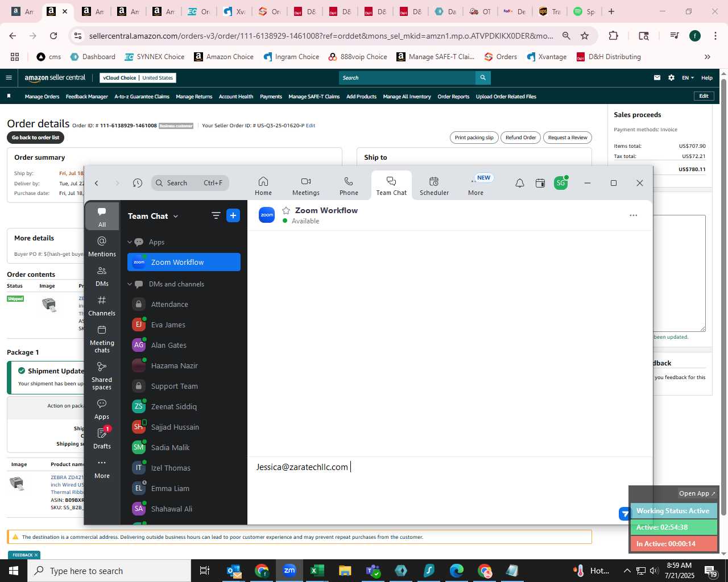The image size is (728, 582).
Task: Open Meeting chats in Zoom sidebar
Action: [102, 339]
